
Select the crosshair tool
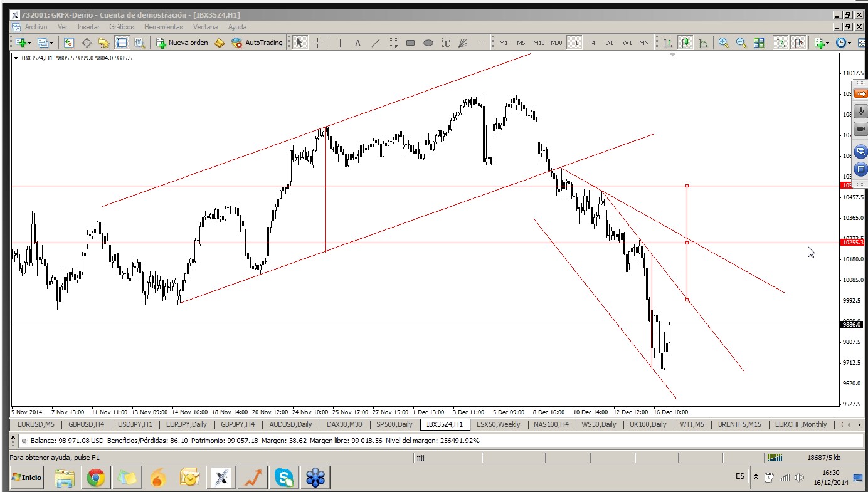click(x=318, y=43)
